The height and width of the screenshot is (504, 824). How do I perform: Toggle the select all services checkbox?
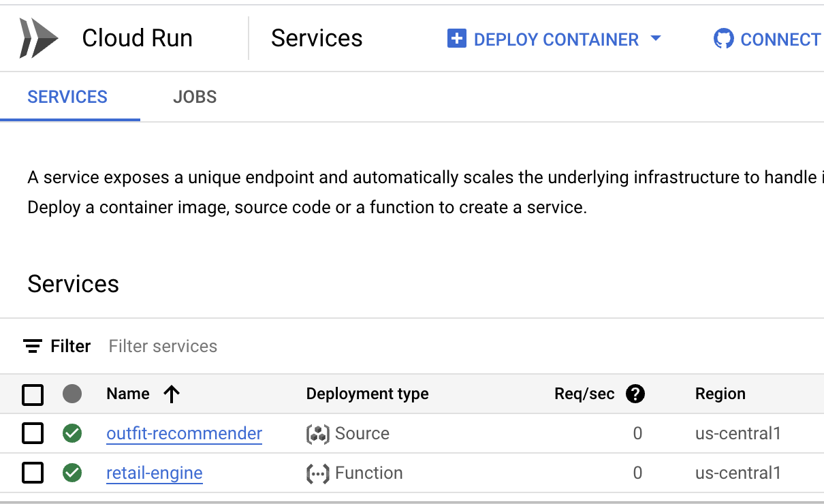33,394
